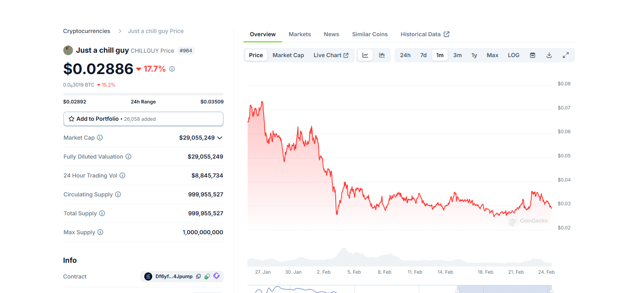The image size is (644, 293).
Task: Click the Df6yf...4Jpump contract address
Action: click(x=174, y=276)
